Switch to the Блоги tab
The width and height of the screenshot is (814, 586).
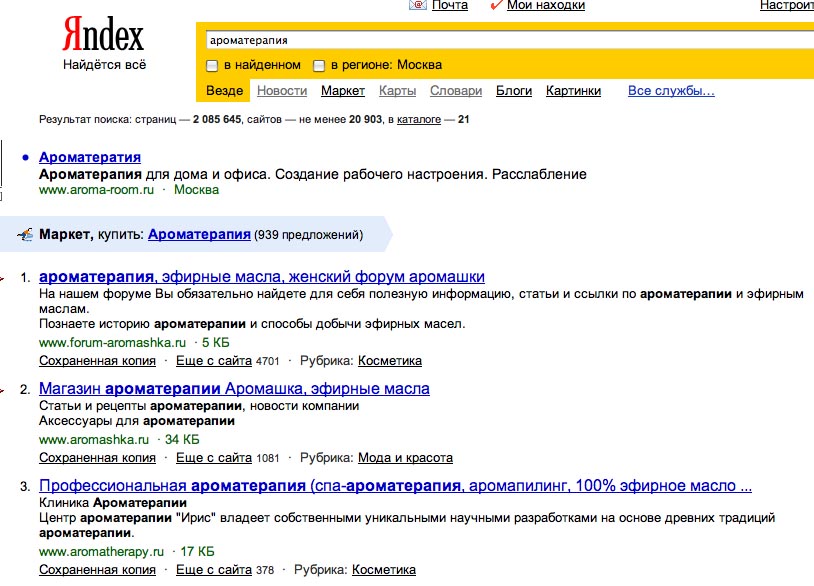click(514, 91)
